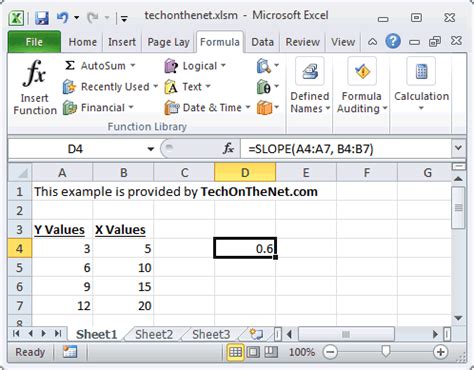Click the horizontal scrollbar thumb
Viewport: 474px width, 370px height.
click(x=346, y=334)
